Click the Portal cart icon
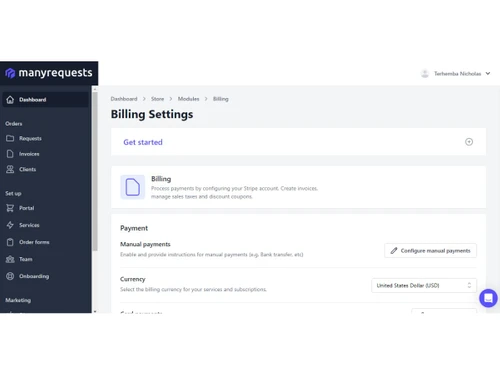Screen dimensions: 500x375 click(x=10, y=208)
